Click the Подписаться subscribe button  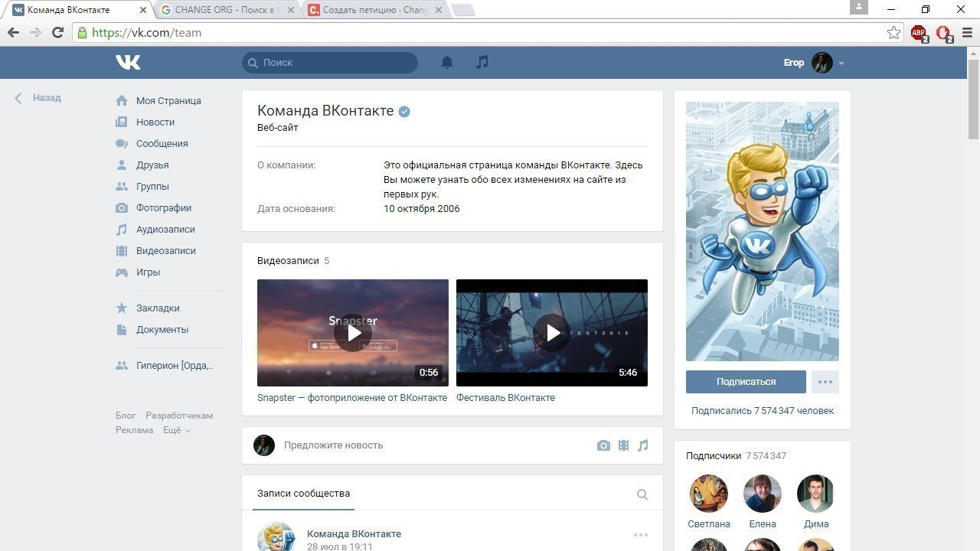tap(746, 382)
